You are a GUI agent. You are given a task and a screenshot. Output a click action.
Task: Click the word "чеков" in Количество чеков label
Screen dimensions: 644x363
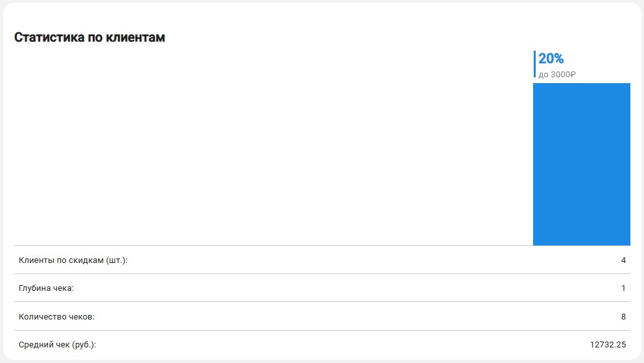(82, 316)
